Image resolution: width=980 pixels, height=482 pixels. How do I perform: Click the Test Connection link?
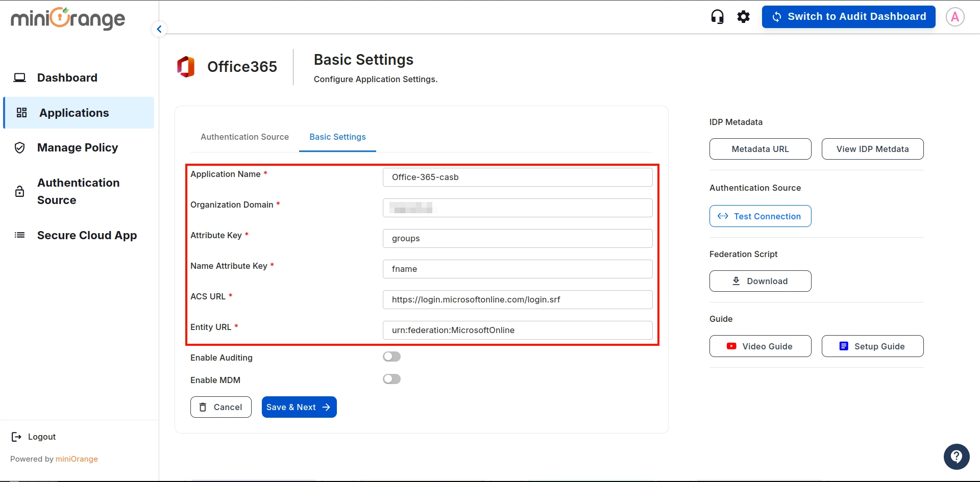tap(760, 216)
